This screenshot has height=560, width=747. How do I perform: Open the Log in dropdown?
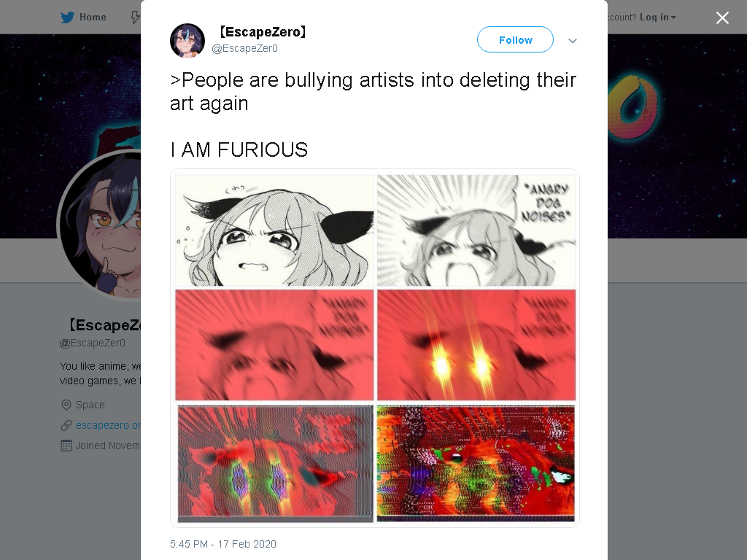pos(657,17)
